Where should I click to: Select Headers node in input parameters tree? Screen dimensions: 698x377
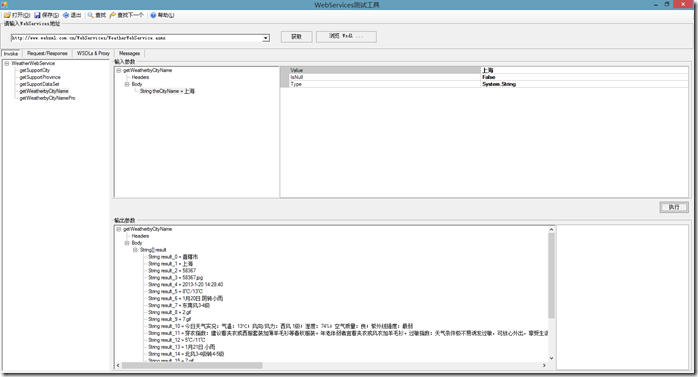tap(140, 77)
